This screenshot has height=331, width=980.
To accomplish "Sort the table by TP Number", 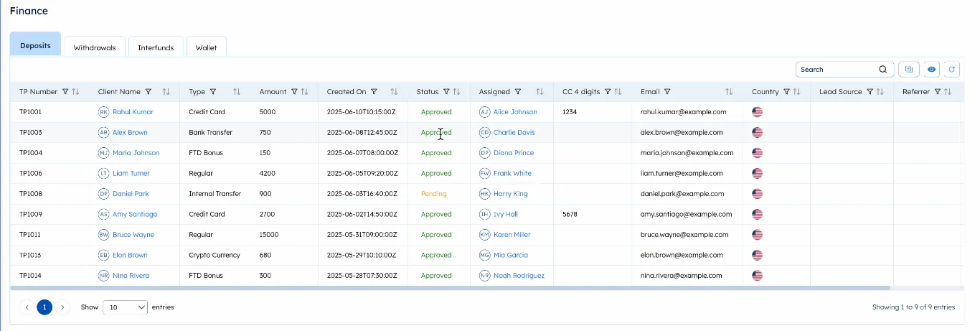I will pyautogui.click(x=75, y=92).
